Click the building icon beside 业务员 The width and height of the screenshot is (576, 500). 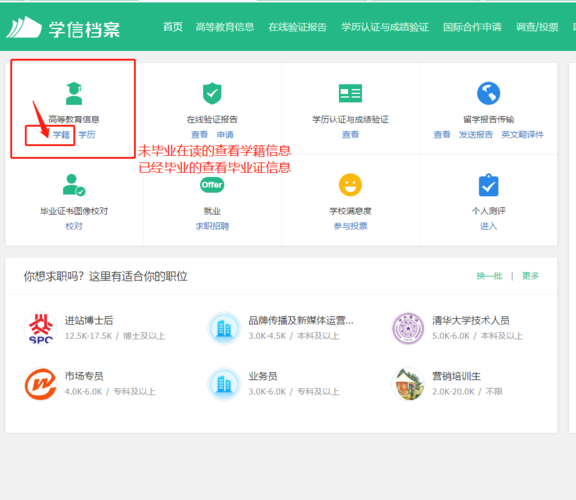click(224, 384)
